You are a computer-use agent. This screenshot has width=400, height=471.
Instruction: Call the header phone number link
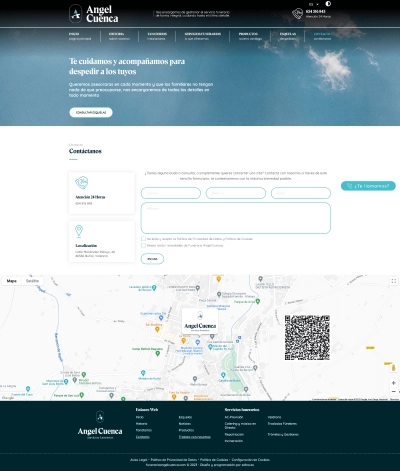315,11
